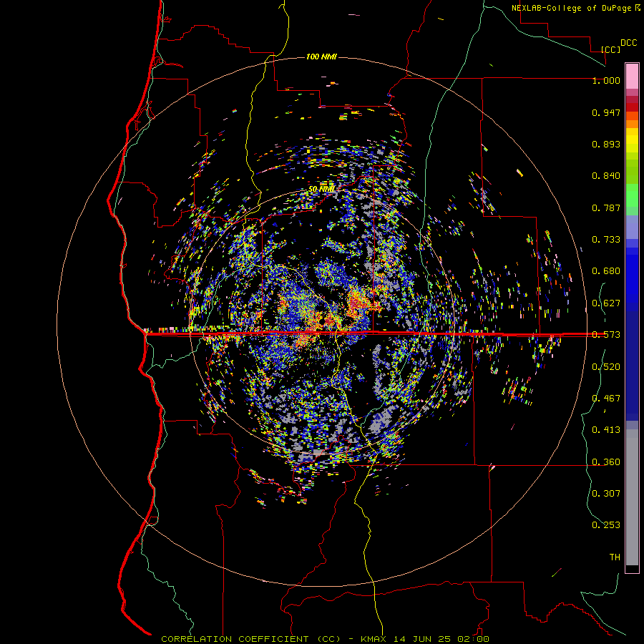Click the 0.253 scale value
This screenshot has height=644, width=644.
[606, 525]
